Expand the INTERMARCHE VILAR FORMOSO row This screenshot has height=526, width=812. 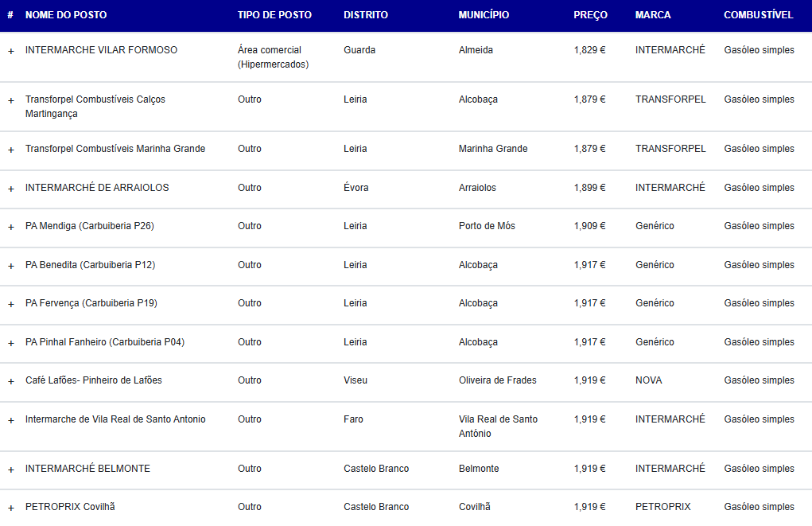coord(11,51)
